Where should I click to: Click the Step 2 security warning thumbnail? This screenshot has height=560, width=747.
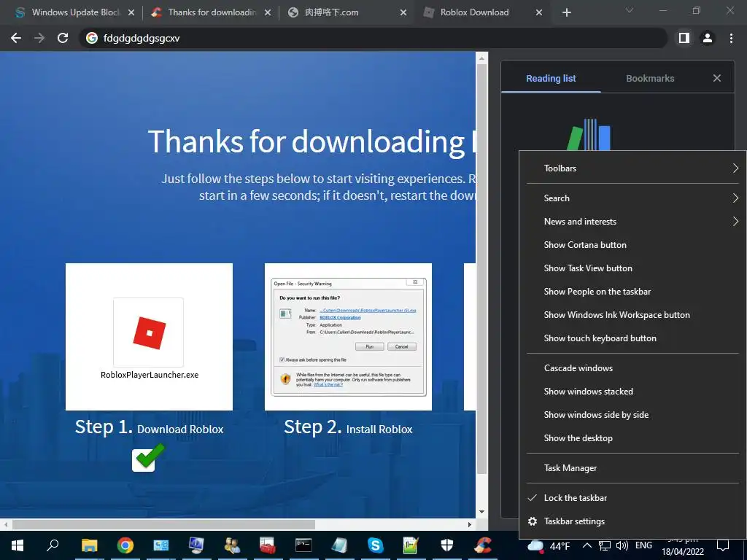point(348,337)
